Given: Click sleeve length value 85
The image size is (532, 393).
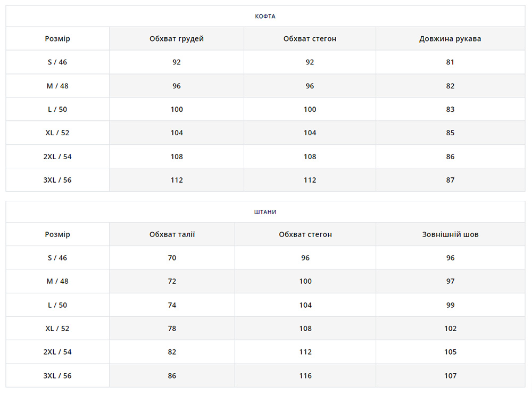Looking at the screenshot, I should click(450, 133).
